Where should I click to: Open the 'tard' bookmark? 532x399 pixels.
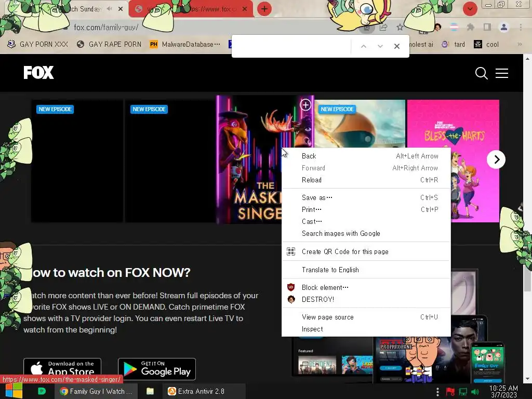tap(453, 45)
